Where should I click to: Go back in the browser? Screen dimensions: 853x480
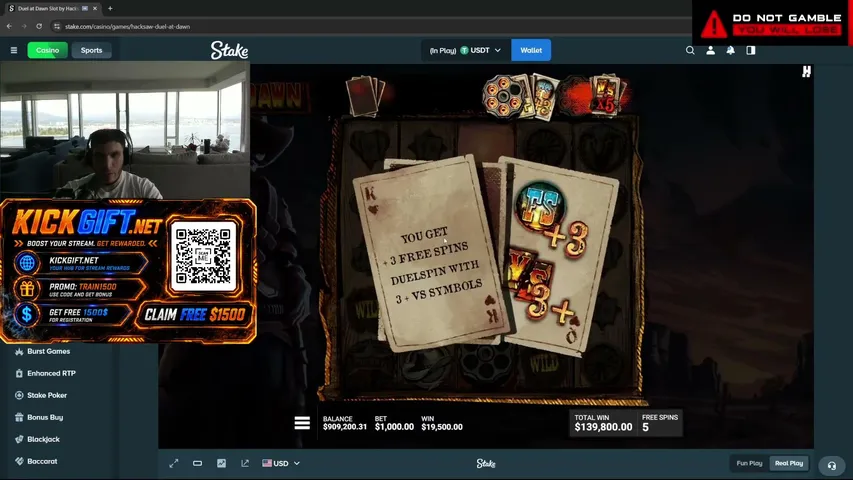9,26
